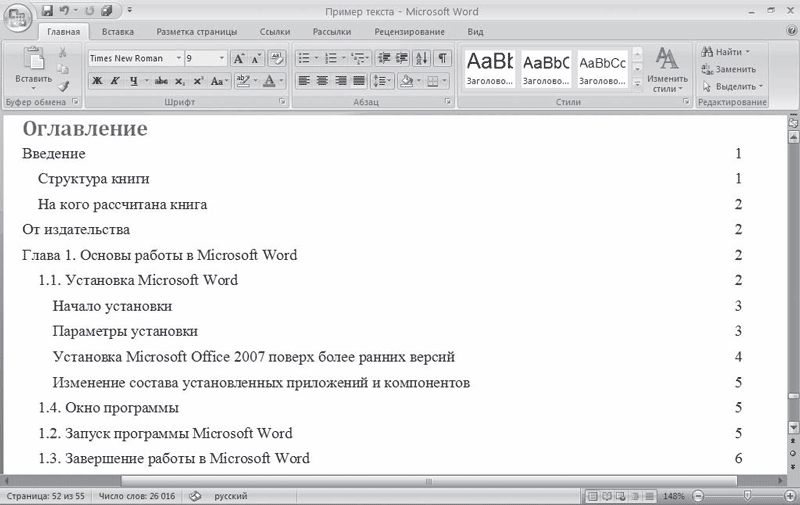Toggle subscript formatting
Screen dimensions: 800x505
(x=180, y=81)
